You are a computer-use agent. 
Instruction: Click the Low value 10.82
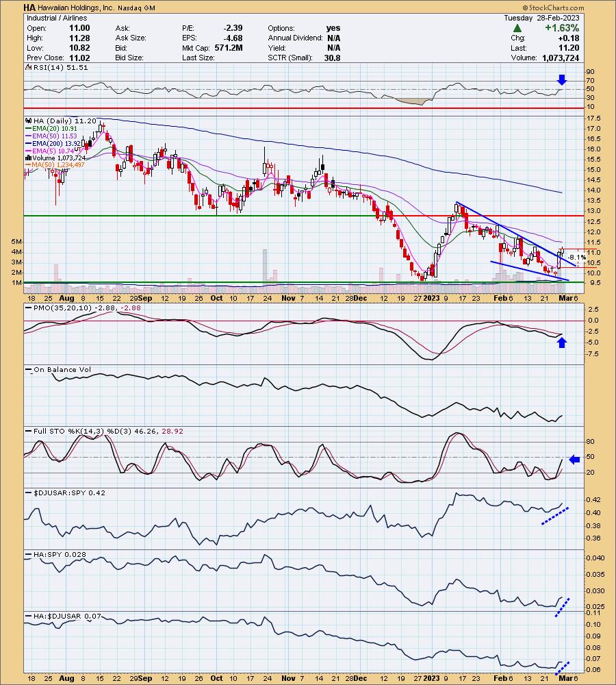click(x=79, y=48)
